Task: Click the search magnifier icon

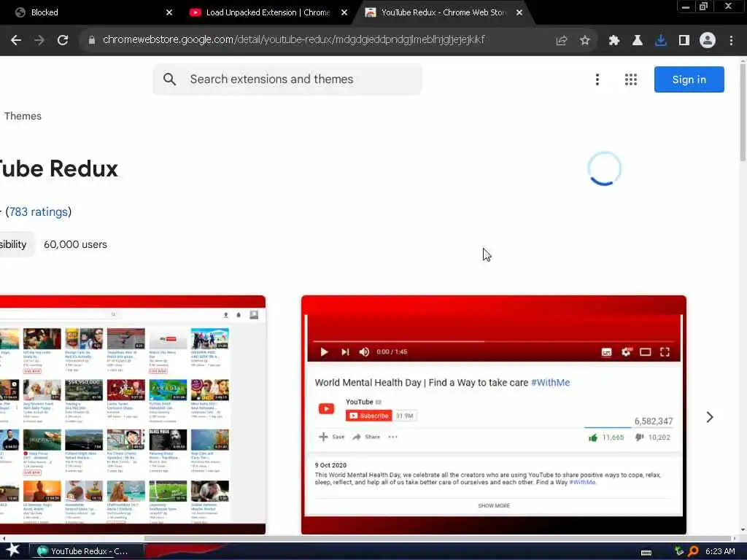Action: coord(169,79)
